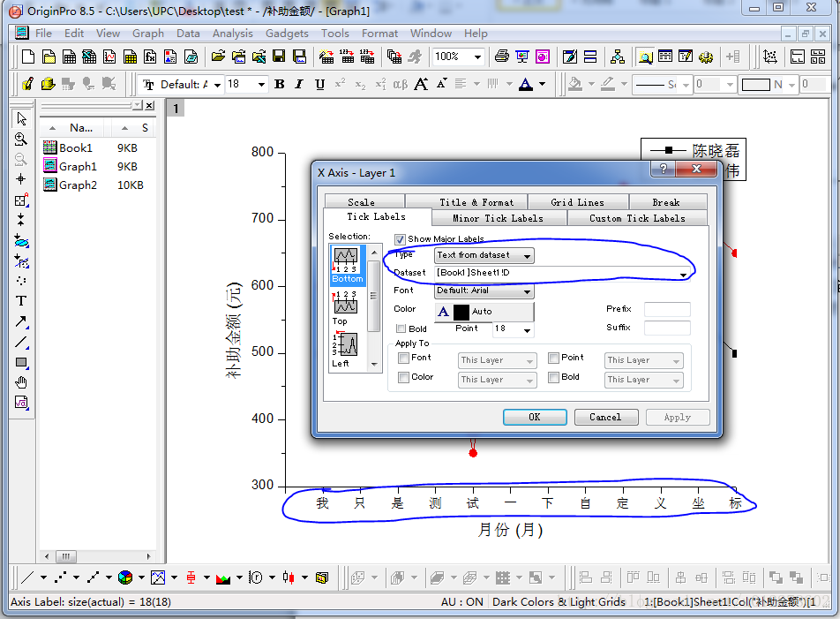Open the Type dropdown showing Text from dataset
The image size is (840, 619).
(484, 256)
